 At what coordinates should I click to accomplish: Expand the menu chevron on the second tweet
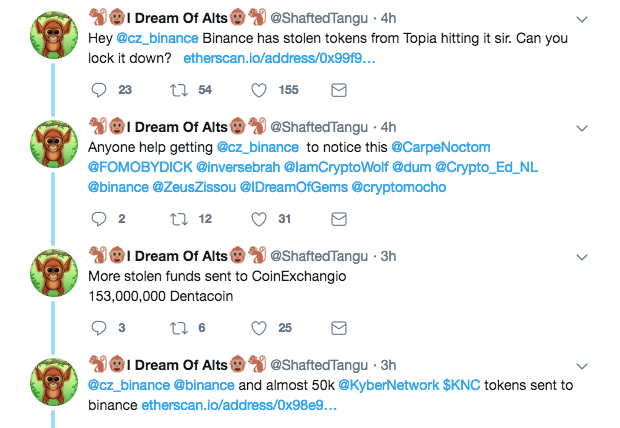581,127
